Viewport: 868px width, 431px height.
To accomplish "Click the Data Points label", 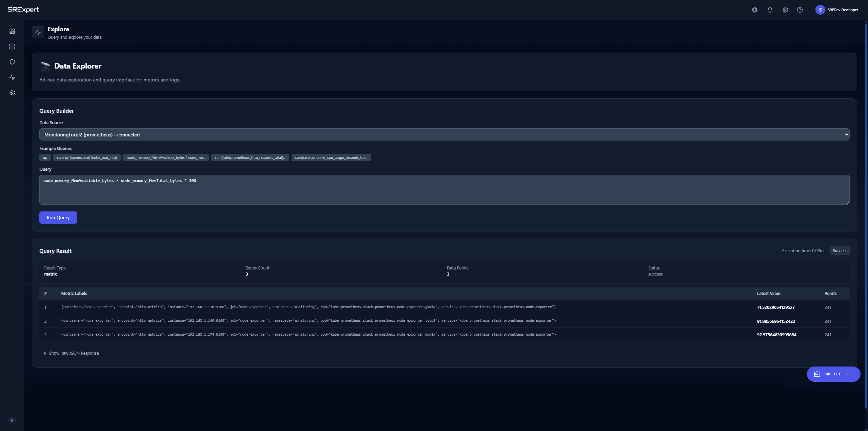I will coord(457,268).
